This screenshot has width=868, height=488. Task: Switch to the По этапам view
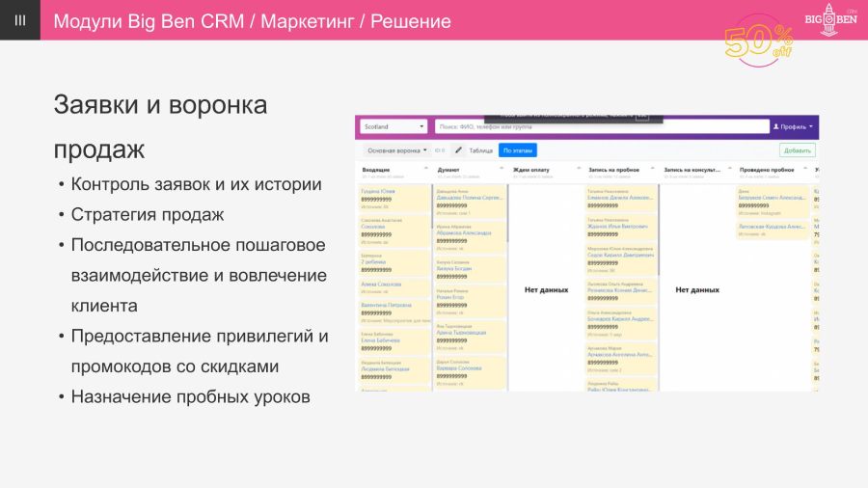click(518, 150)
